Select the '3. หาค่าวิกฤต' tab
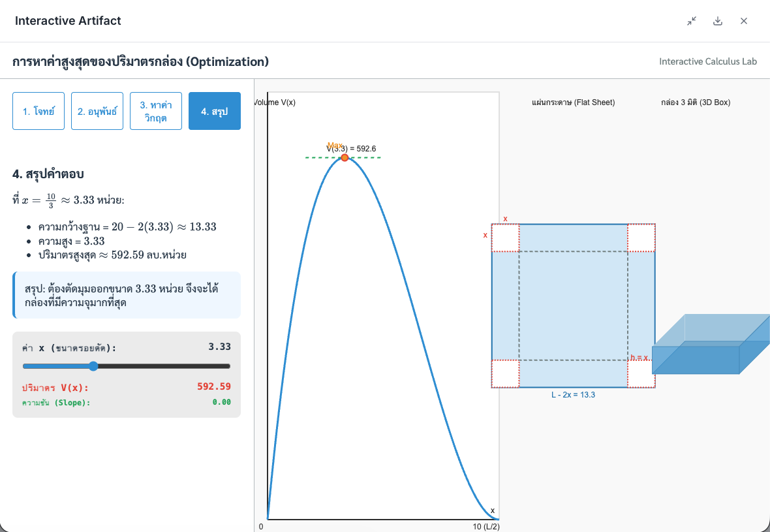The width and height of the screenshot is (770, 532). click(x=156, y=111)
